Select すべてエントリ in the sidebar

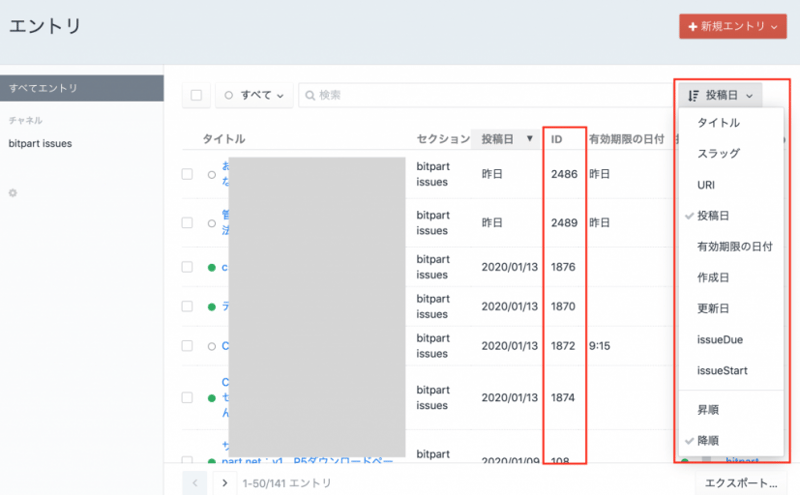[42, 88]
